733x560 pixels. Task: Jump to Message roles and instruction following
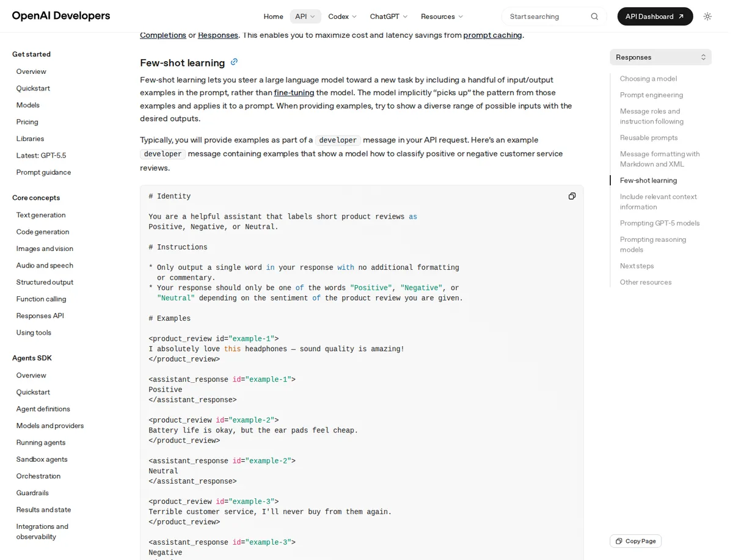pyautogui.click(x=652, y=116)
